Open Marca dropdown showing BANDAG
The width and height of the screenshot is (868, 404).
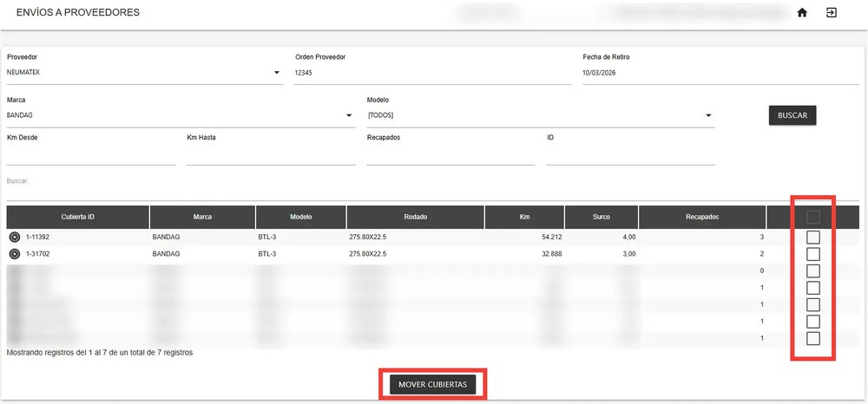click(181, 115)
